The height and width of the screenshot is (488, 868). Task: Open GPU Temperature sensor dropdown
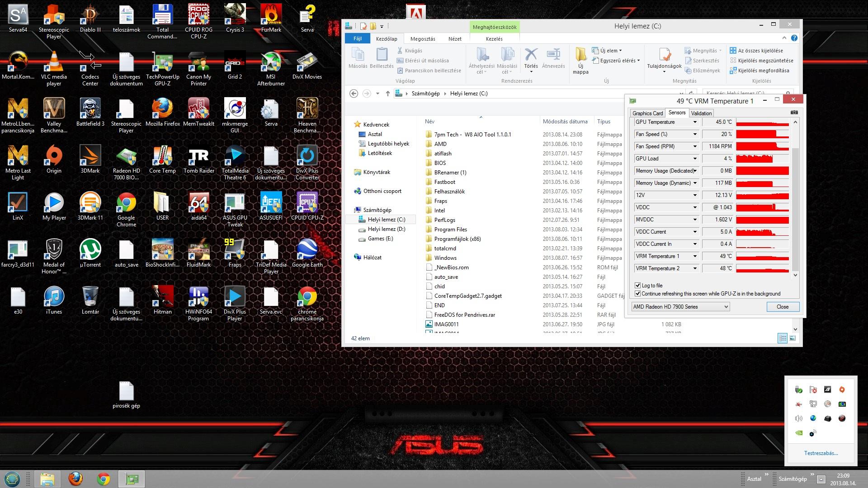695,122
